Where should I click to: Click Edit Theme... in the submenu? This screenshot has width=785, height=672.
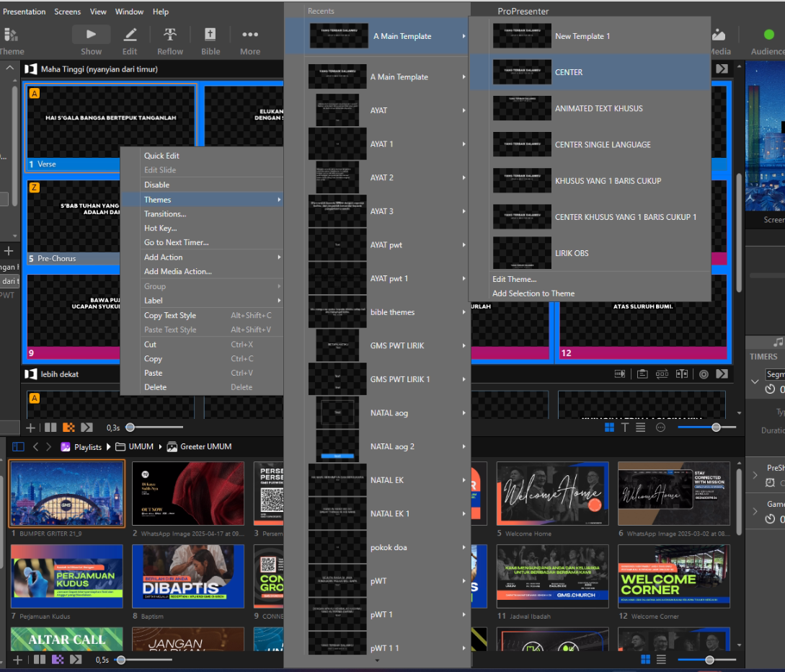pyautogui.click(x=514, y=279)
